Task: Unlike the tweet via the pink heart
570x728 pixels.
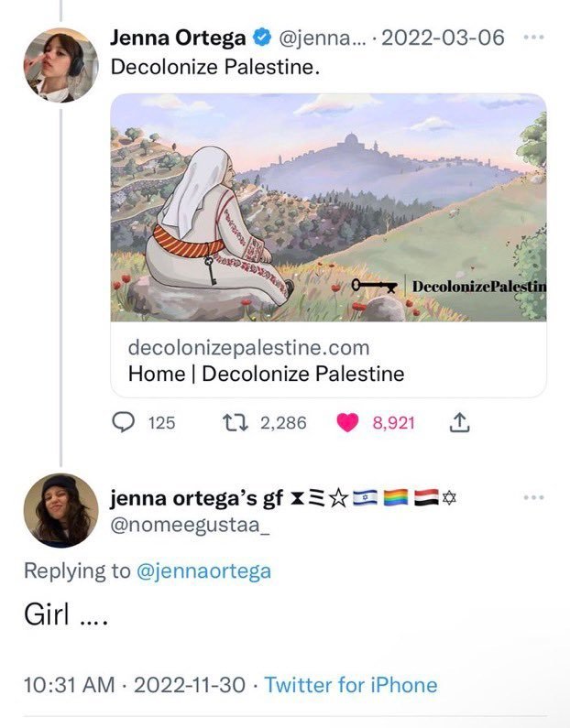Action: [347, 422]
